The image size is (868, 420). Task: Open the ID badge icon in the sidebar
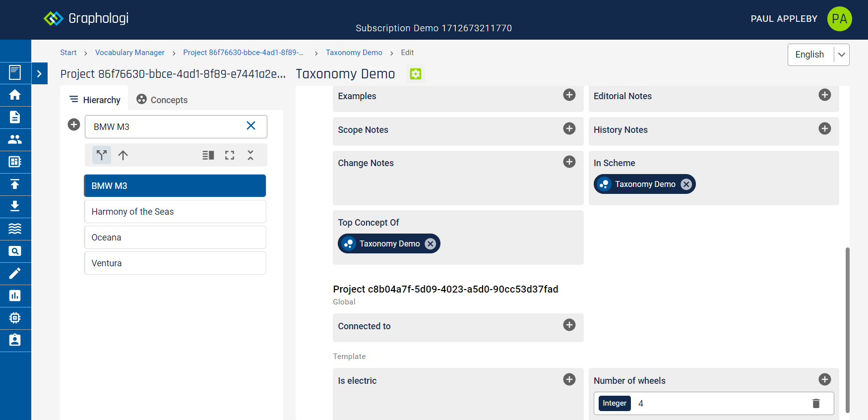[15, 340]
